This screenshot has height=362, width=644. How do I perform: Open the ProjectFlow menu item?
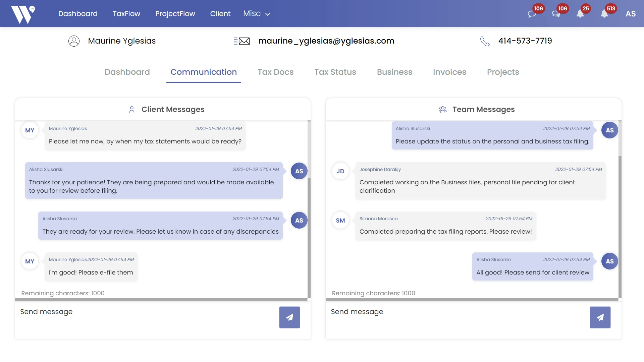click(x=175, y=14)
